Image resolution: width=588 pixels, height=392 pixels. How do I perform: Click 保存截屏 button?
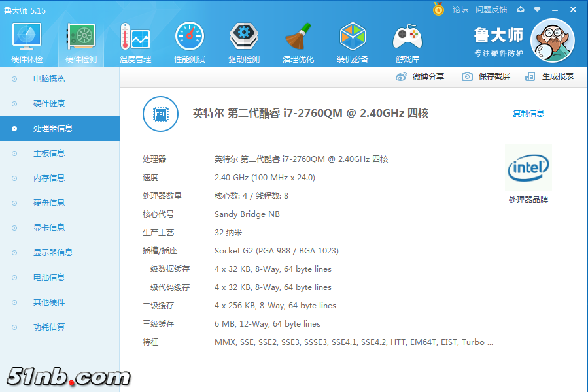point(486,76)
